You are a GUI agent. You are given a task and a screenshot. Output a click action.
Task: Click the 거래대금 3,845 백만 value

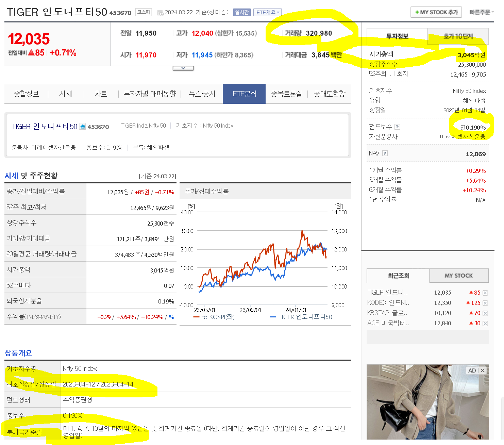coord(326,55)
